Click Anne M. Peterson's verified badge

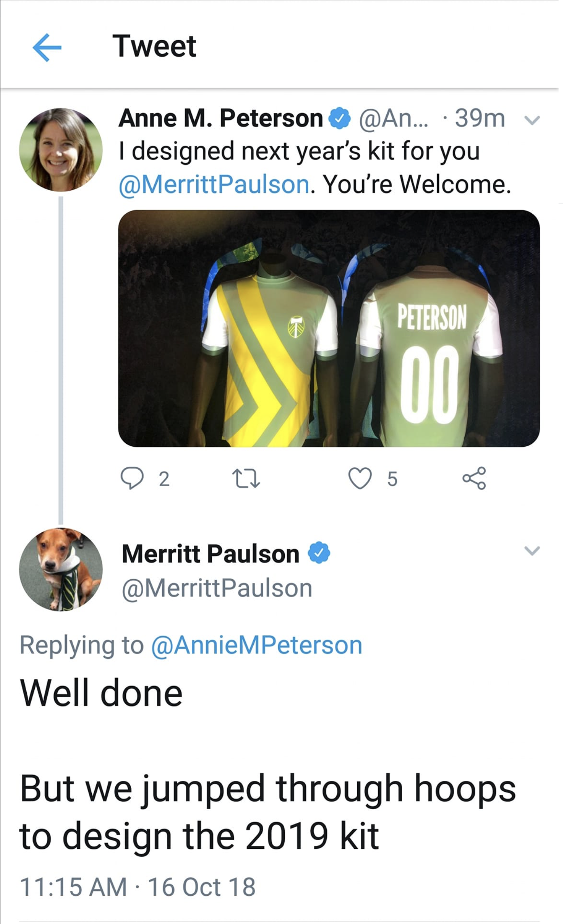(x=340, y=118)
